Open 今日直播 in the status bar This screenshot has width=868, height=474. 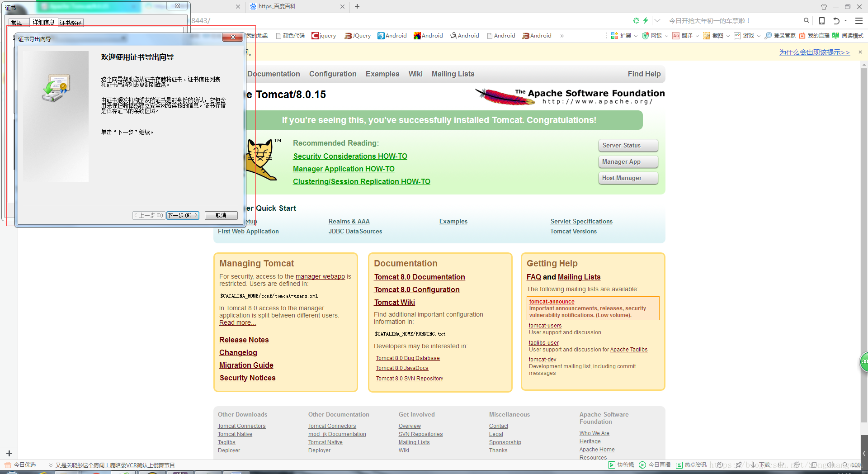655,465
